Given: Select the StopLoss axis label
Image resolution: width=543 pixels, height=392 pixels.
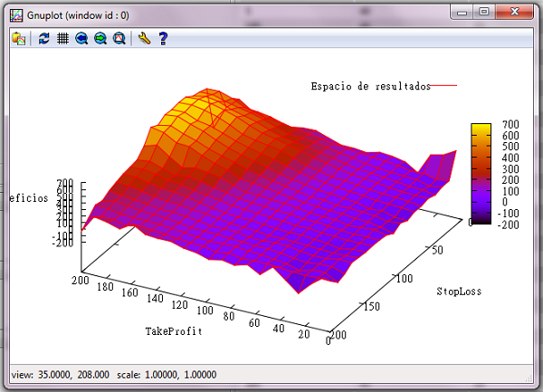Looking at the screenshot, I should [x=460, y=292].
